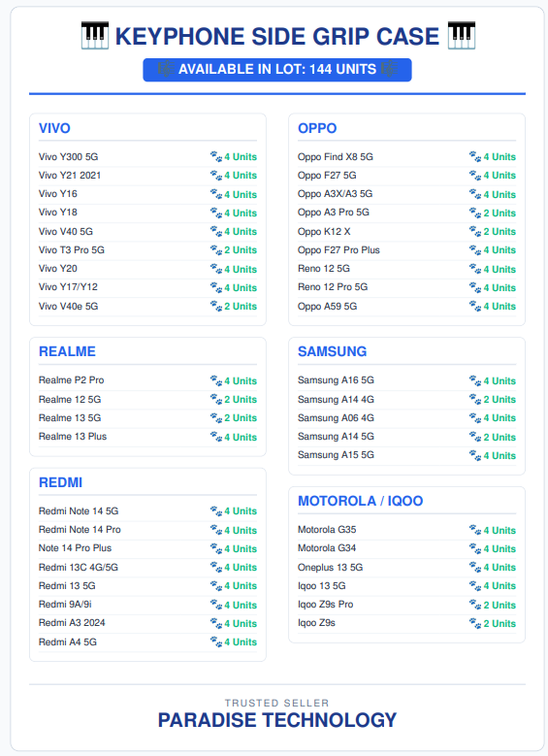
Task: Click 2 Units value for Realme 12 5G
Action: pos(241,400)
